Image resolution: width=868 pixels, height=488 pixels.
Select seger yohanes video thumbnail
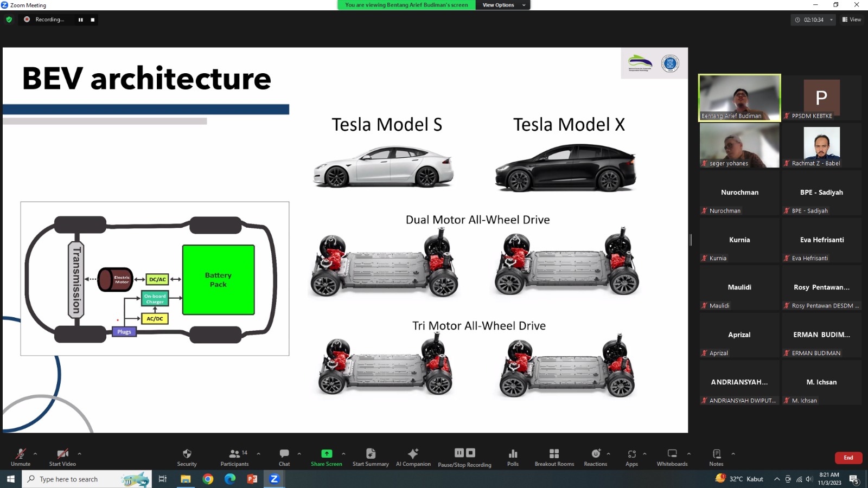[x=739, y=145]
